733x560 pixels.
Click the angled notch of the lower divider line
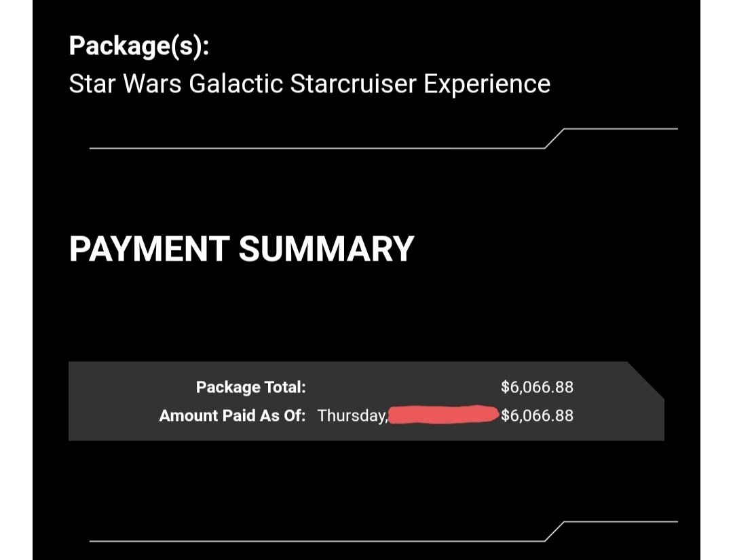pos(555,531)
